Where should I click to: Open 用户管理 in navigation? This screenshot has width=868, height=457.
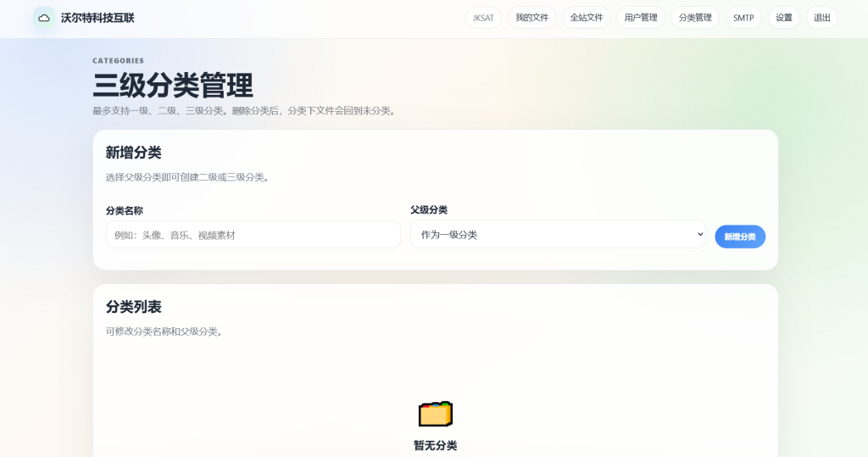[x=641, y=18]
